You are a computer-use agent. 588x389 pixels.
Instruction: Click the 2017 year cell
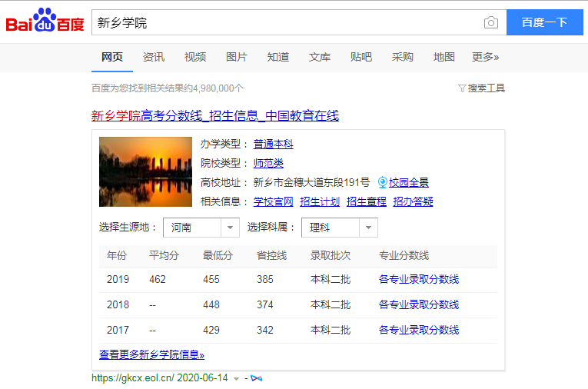(x=118, y=330)
